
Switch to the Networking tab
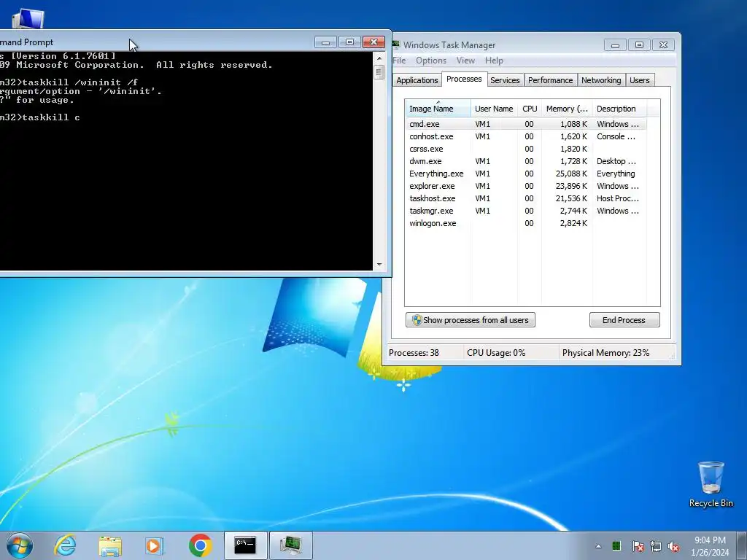[x=601, y=80]
